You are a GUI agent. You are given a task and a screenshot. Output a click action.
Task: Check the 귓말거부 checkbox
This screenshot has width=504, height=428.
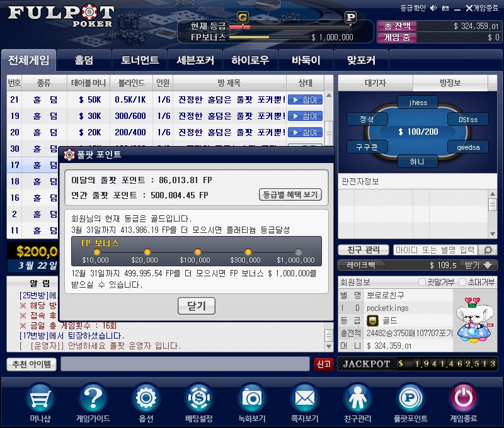(x=421, y=282)
